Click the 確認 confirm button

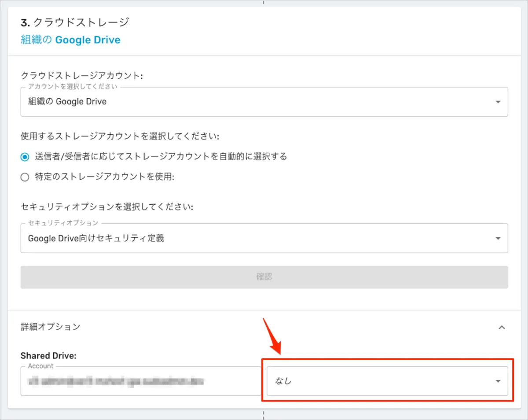click(264, 277)
